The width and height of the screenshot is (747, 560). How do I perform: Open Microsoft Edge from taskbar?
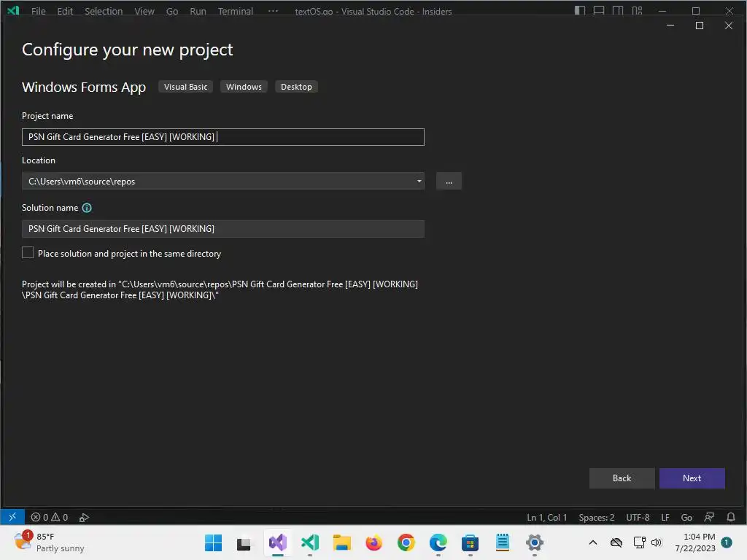[x=438, y=542]
